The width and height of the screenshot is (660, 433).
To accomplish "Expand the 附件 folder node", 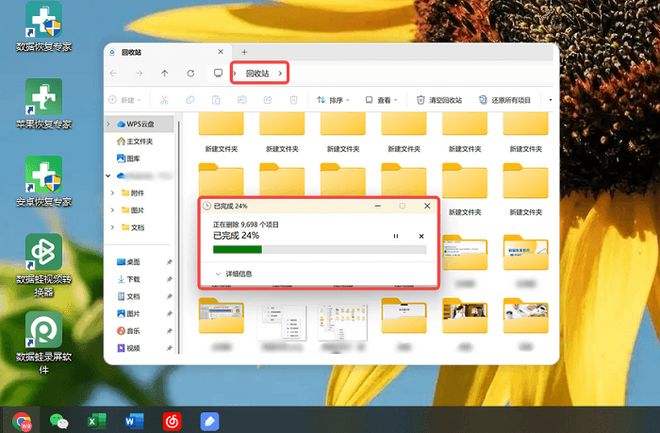I will click(112, 193).
